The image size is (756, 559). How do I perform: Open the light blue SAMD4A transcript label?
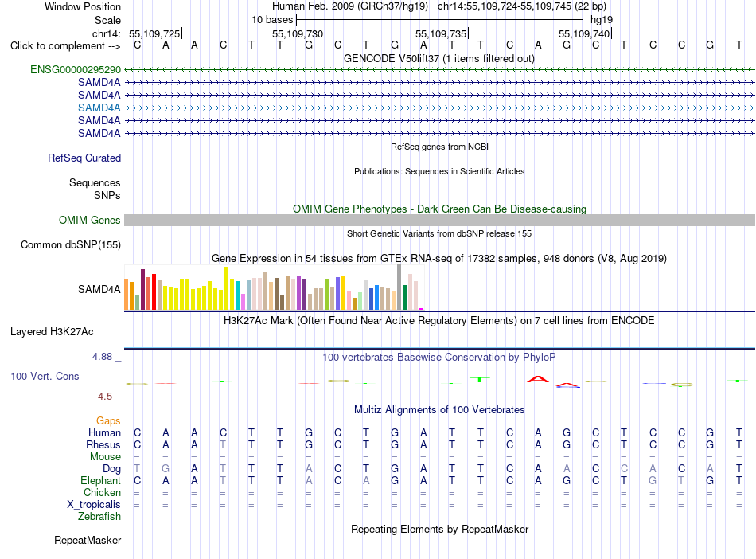(x=99, y=107)
